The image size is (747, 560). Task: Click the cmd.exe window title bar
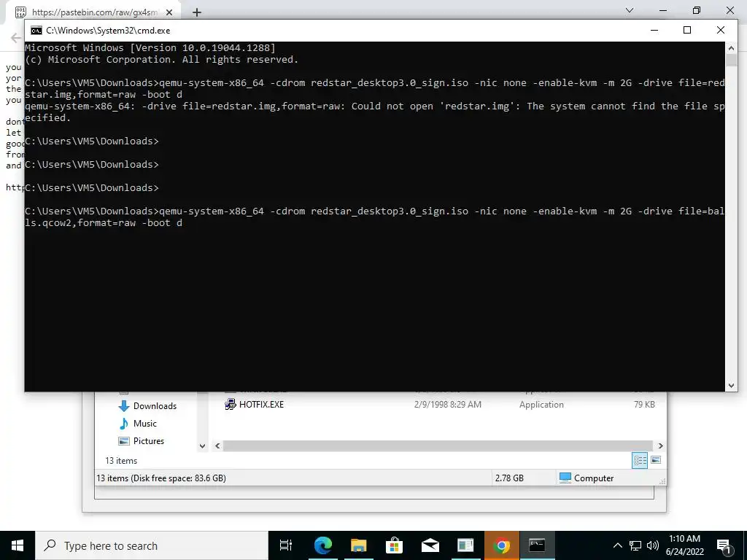click(333, 31)
